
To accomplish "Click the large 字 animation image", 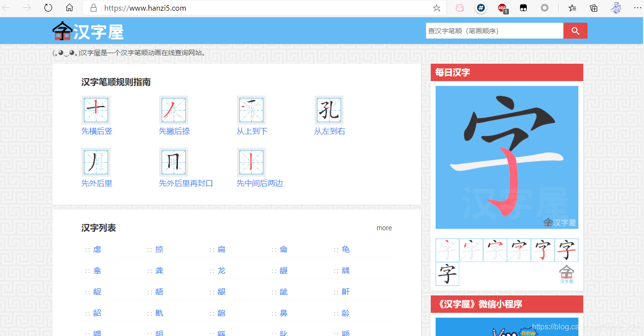I will pos(507,157).
